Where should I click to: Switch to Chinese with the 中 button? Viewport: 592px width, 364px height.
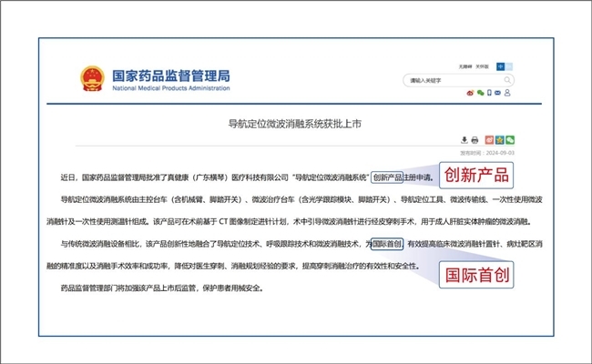point(500,66)
